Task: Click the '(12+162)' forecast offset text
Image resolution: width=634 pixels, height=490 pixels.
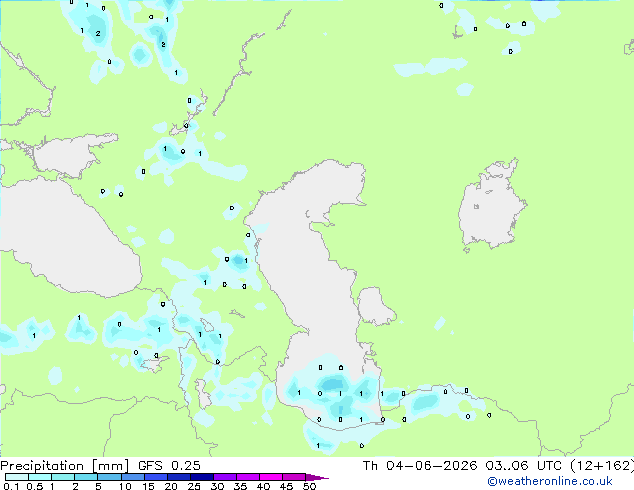Action: 602,466
